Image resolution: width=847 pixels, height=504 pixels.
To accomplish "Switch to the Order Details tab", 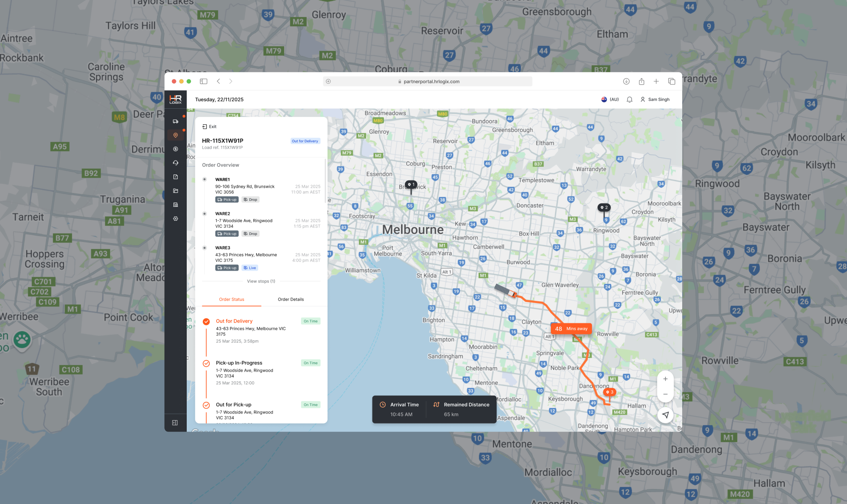I will (x=291, y=299).
